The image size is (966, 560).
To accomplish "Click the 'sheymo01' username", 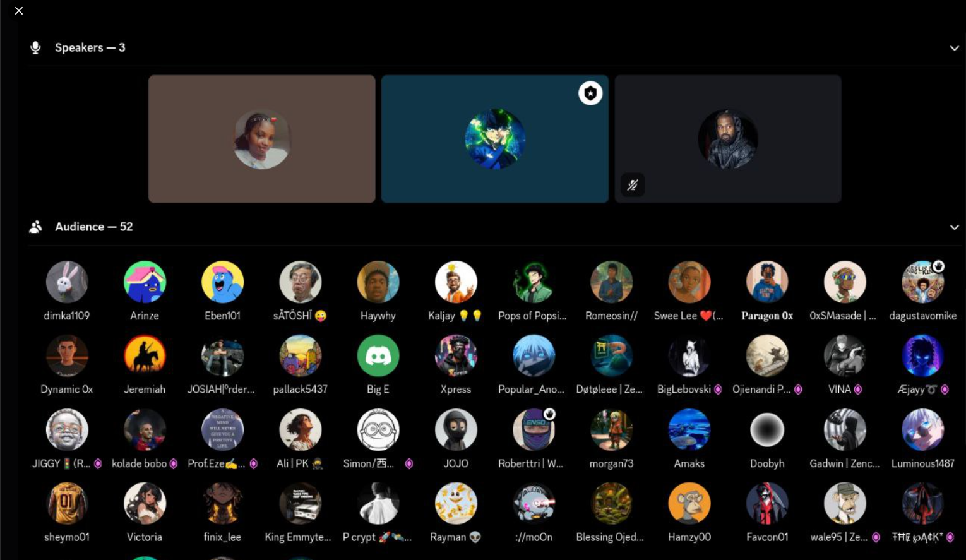I will (x=67, y=537).
